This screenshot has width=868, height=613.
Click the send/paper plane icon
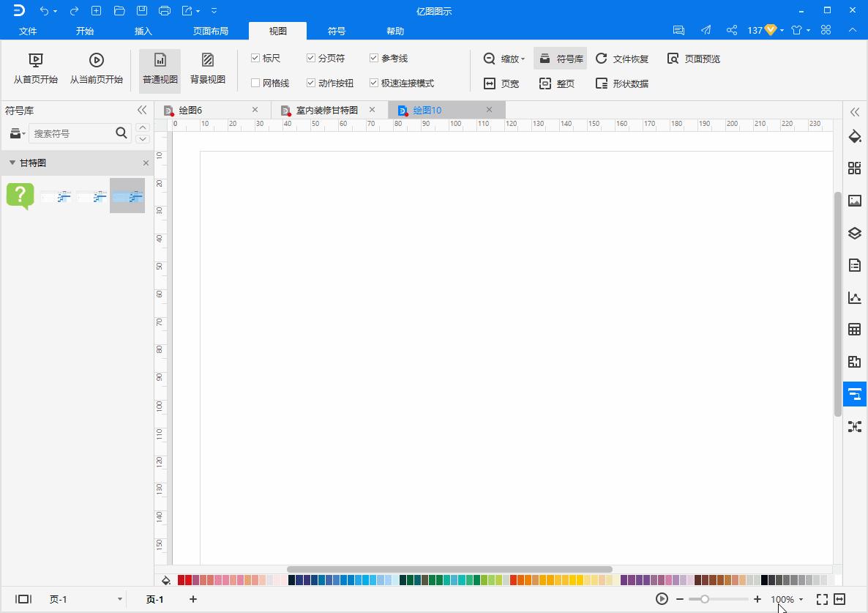(x=706, y=30)
